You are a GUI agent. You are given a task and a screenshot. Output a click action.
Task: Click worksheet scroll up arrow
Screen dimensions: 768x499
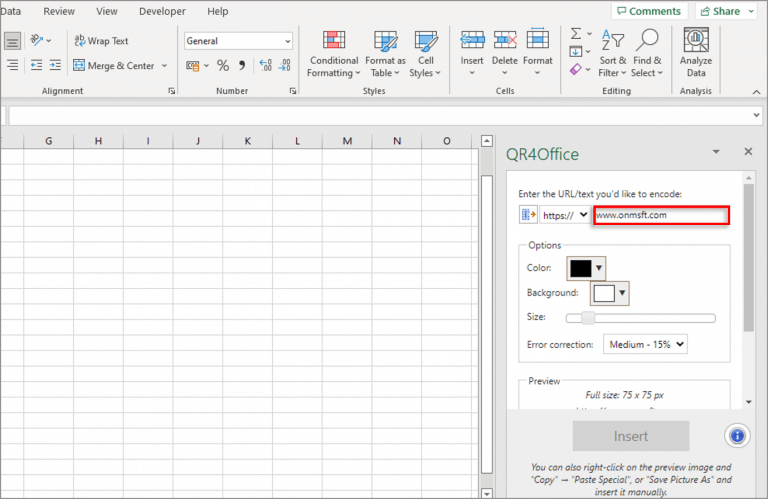coord(486,141)
